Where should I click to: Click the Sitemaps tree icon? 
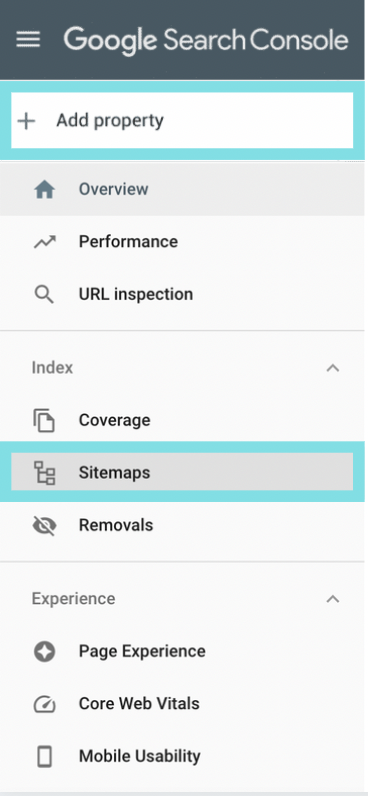44,473
